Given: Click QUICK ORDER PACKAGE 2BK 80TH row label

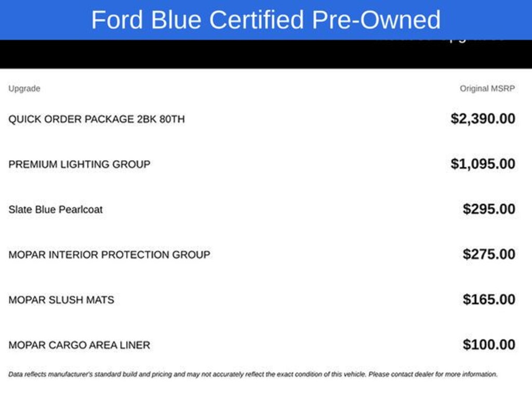Looking at the screenshot, I should (x=97, y=119).
